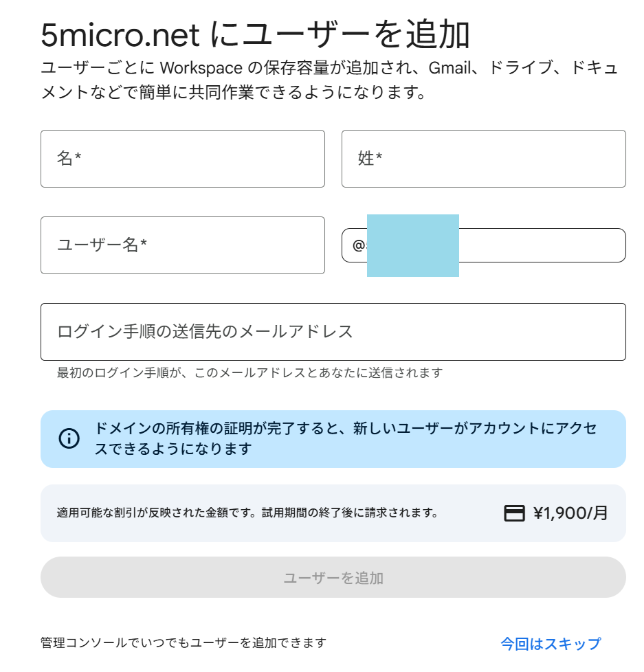Screen dimensions: 644x672
Task: Click the @ domain suffix field
Action: tap(542, 245)
